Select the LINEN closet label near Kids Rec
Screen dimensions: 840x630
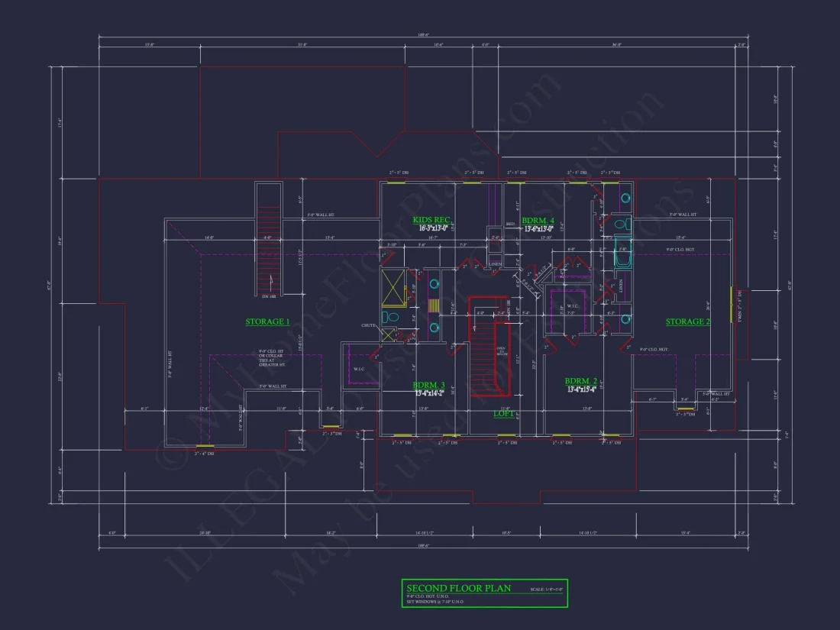pos(495,264)
